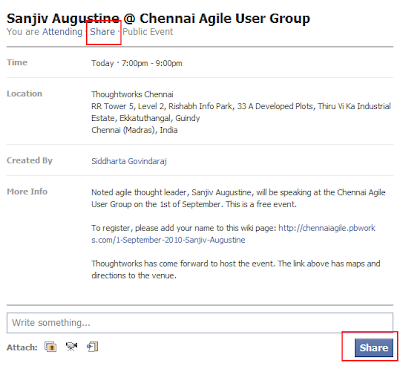
Task: Click the 'Noted agile thought leader' paragraph
Action: [x=238, y=198]
